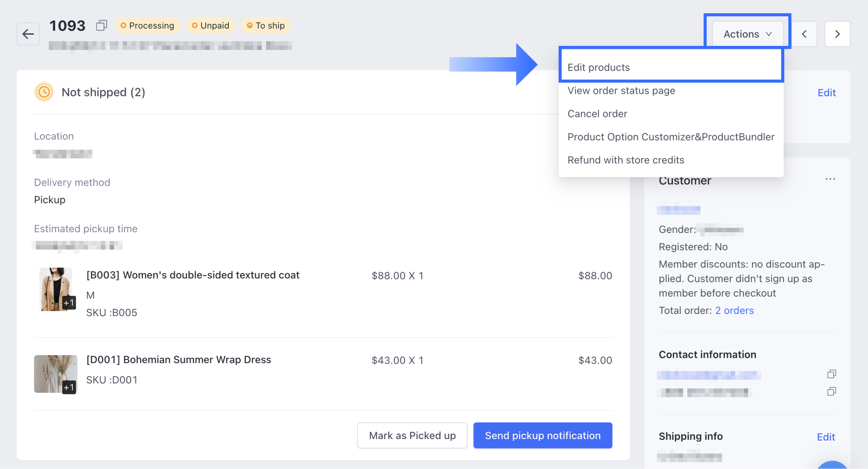Screen dimensions: 868x469
Task: Click the +1 badge on dress thumbnail
Action: (x=69, y=387)
